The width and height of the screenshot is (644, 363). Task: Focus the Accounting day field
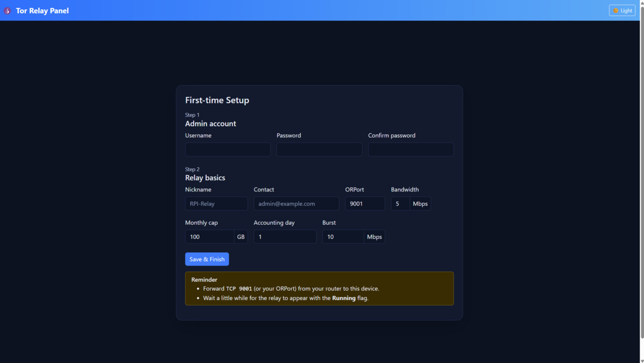click(x=285, y=237)
